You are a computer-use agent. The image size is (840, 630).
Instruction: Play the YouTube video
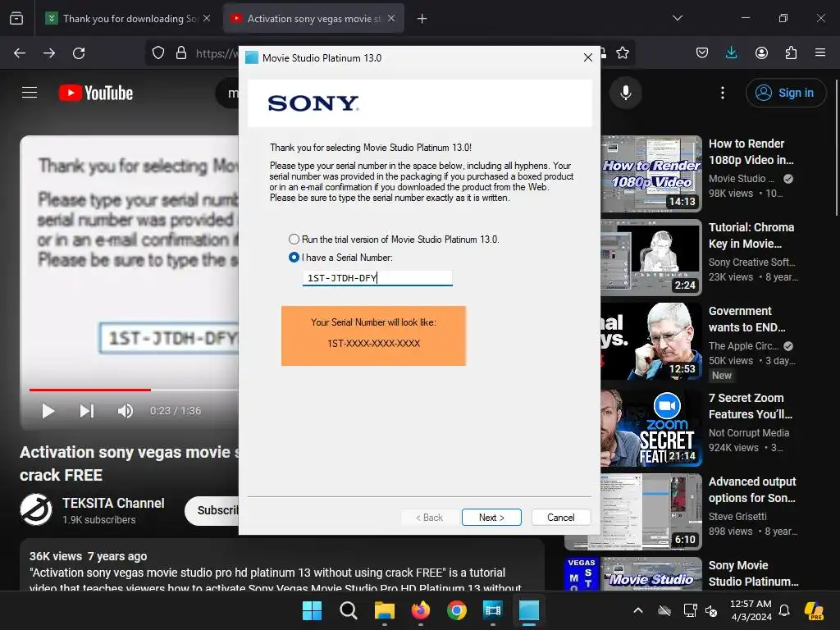pos(48,411)
